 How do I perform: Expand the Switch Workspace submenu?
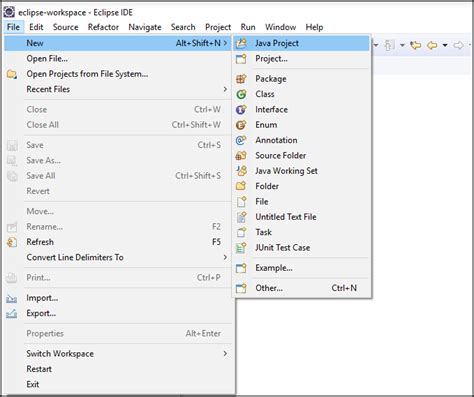[x=118, y=354]
